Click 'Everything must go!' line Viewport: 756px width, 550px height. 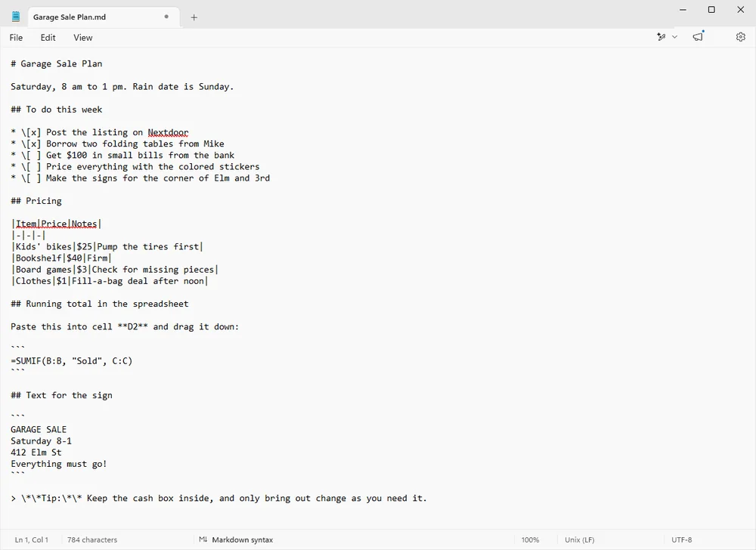[59, 464]
